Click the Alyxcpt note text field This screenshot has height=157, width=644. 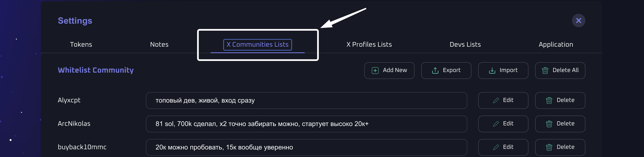click(x=306, y=100)
